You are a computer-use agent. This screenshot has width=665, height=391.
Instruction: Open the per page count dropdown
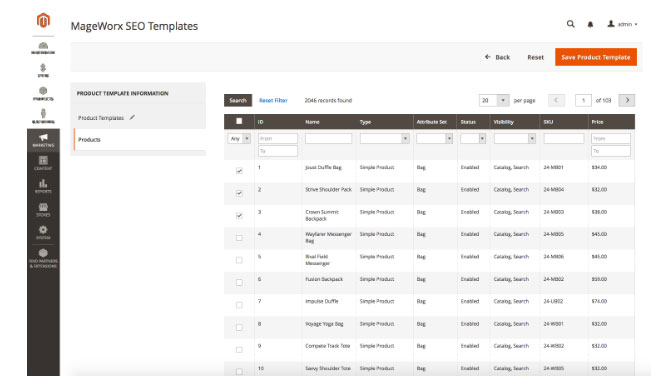pos(494,101)
